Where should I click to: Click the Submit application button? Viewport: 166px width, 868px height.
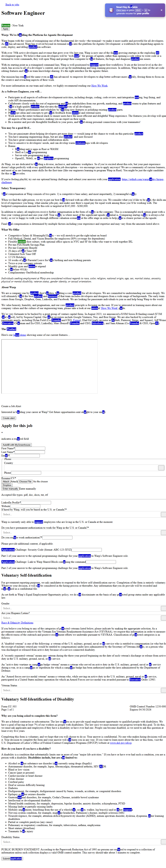(x=12, y=859)
